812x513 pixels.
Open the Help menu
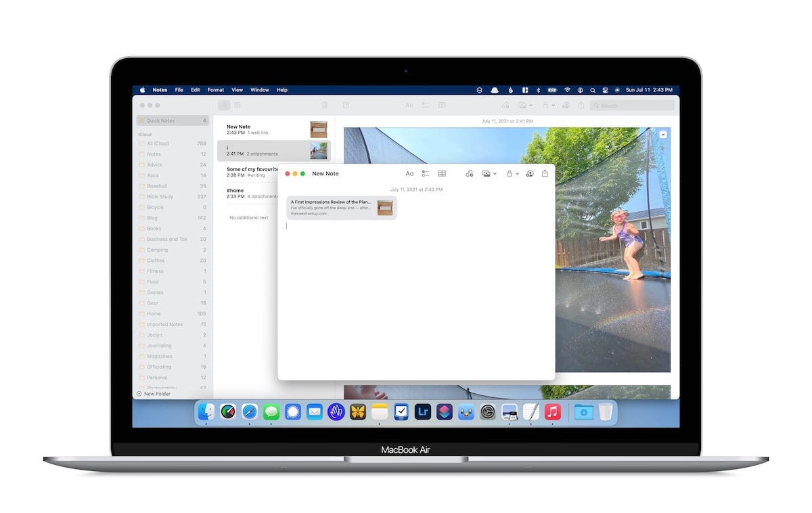[x=282, y=90]
